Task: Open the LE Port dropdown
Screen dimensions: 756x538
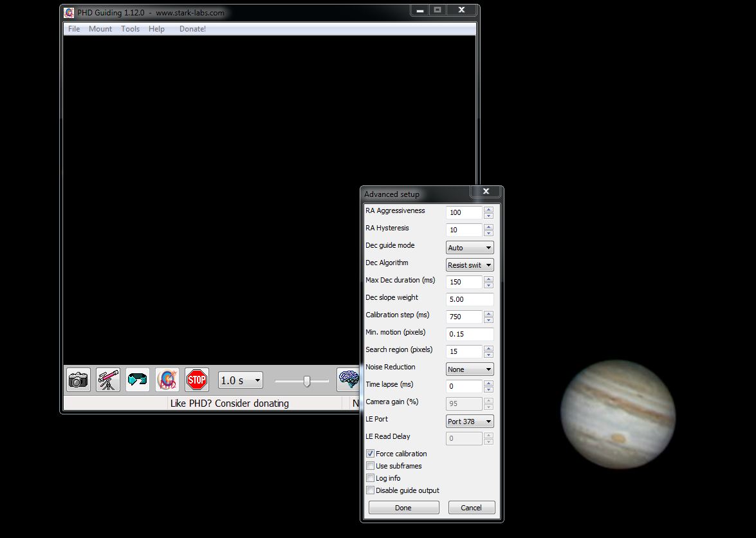Action: point(470,421)
